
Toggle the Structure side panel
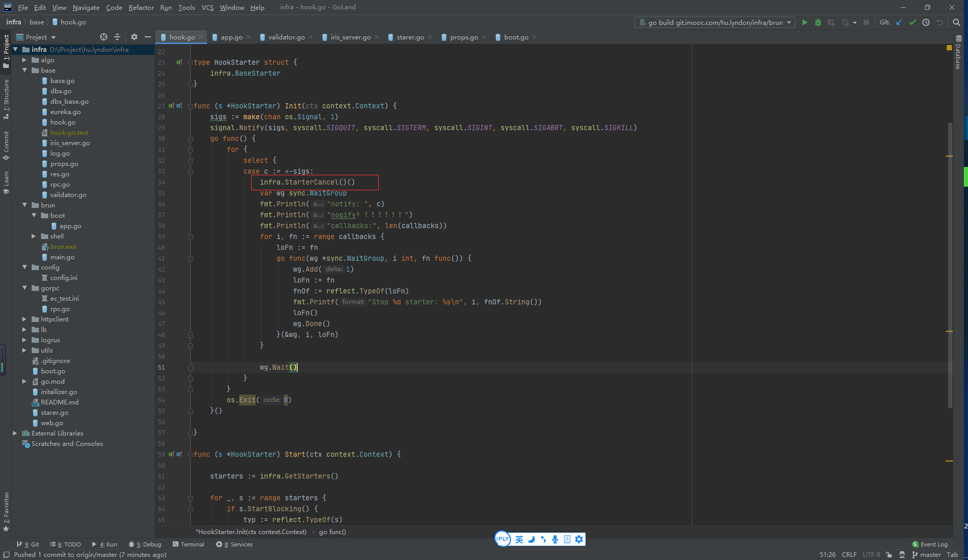tap(6, 99)
